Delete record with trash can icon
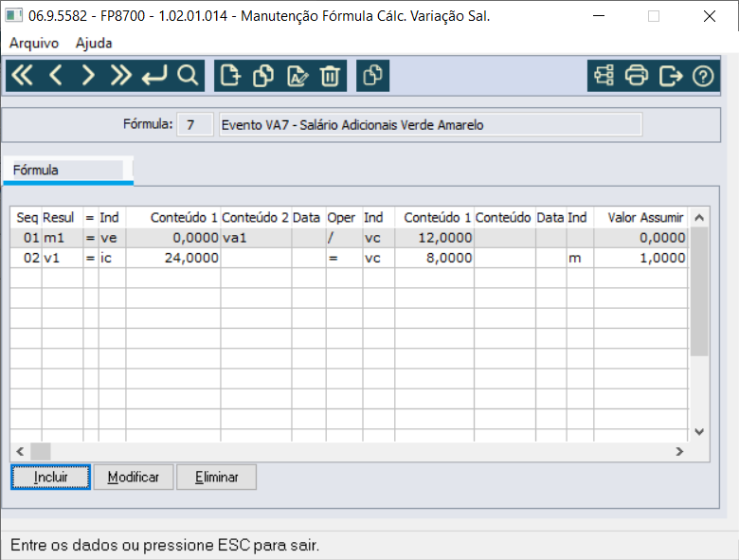739x560 pixels. pos(330,76)
